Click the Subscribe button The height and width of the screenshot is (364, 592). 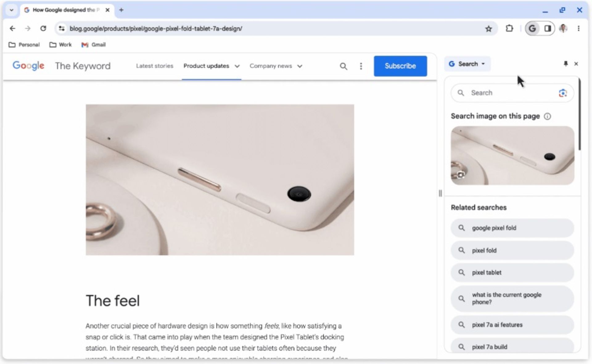(x=401, y=66)
